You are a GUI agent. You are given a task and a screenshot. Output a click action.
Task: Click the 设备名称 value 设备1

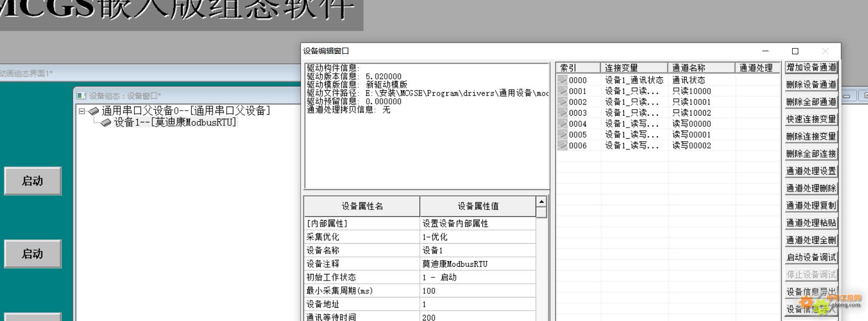pyautogui.click(x=478, y=250)
